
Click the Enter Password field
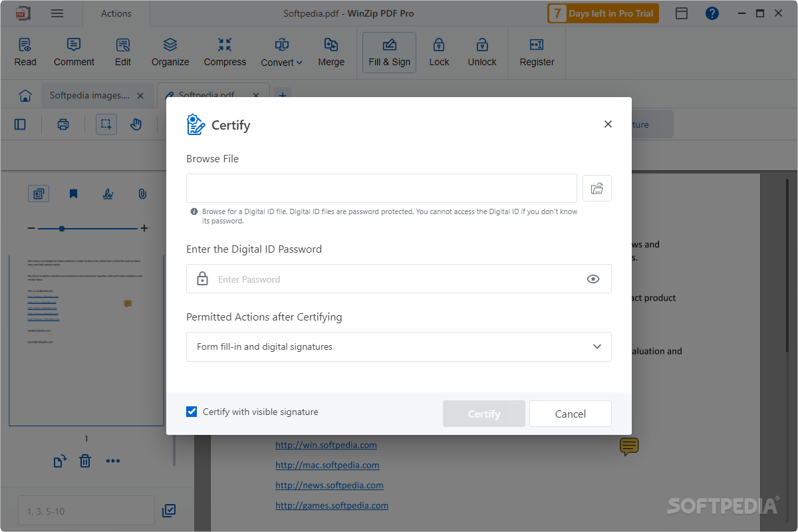coord(399,279)
